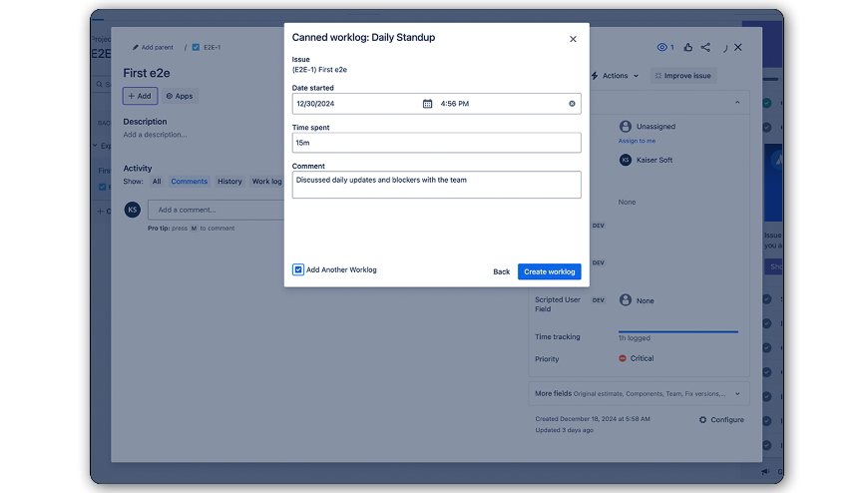The width and height of the screenshot is (868, 493).
Task: Click the Improve issue button
Action: [x=682, y=76]
